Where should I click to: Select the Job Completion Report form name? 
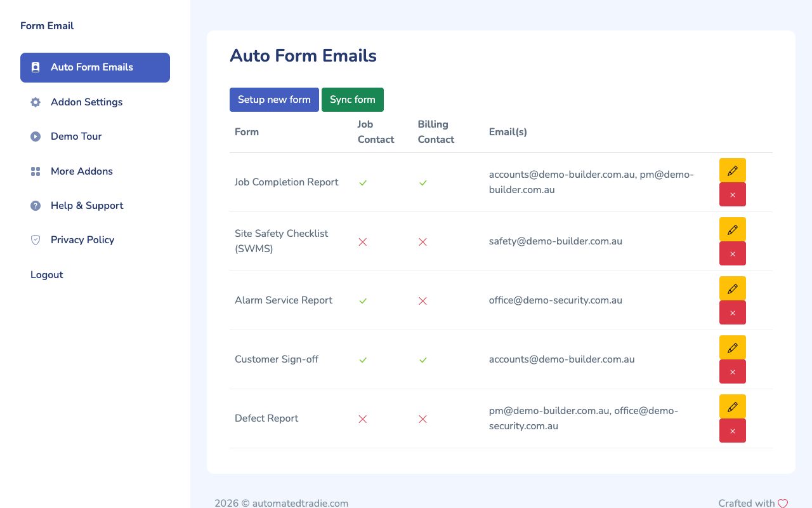click(287, 182)
